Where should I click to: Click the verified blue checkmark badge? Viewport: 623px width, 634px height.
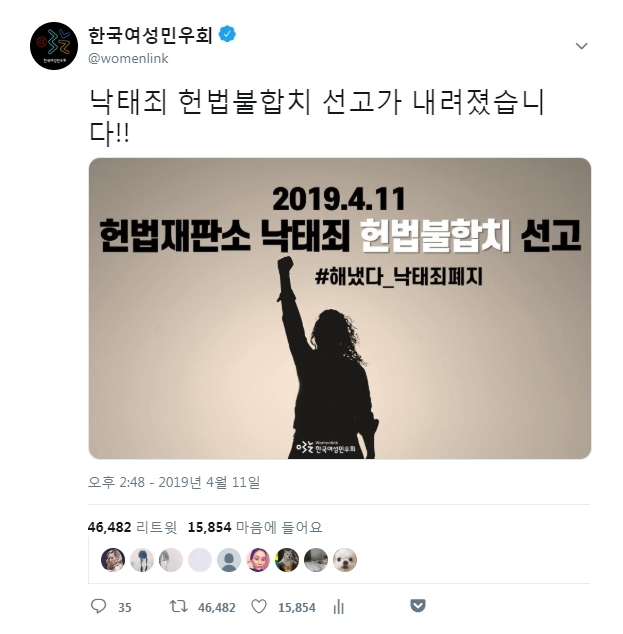click(x=227, y=34)
